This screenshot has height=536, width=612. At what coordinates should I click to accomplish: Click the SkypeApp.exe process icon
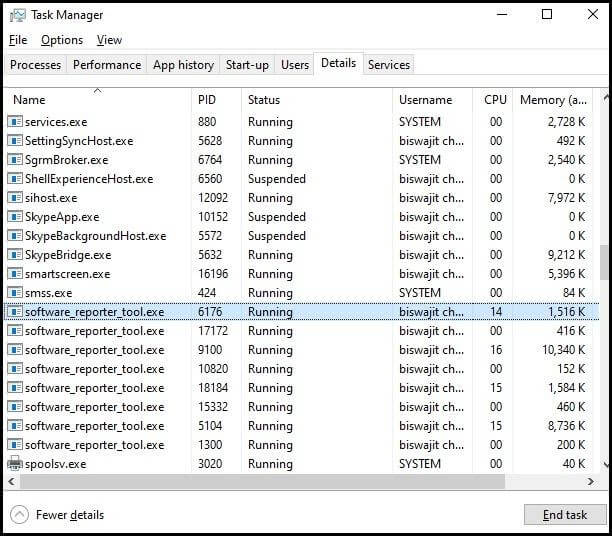coord(15,217)
